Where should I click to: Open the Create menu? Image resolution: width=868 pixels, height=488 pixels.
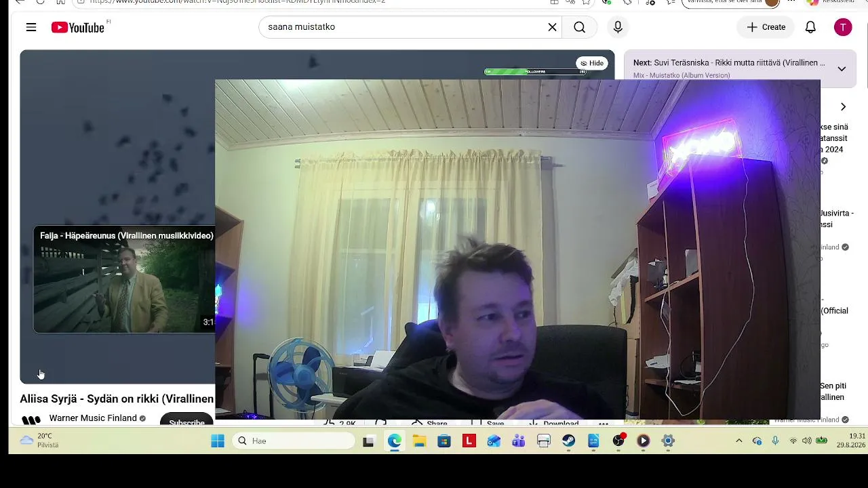point(766,27)
